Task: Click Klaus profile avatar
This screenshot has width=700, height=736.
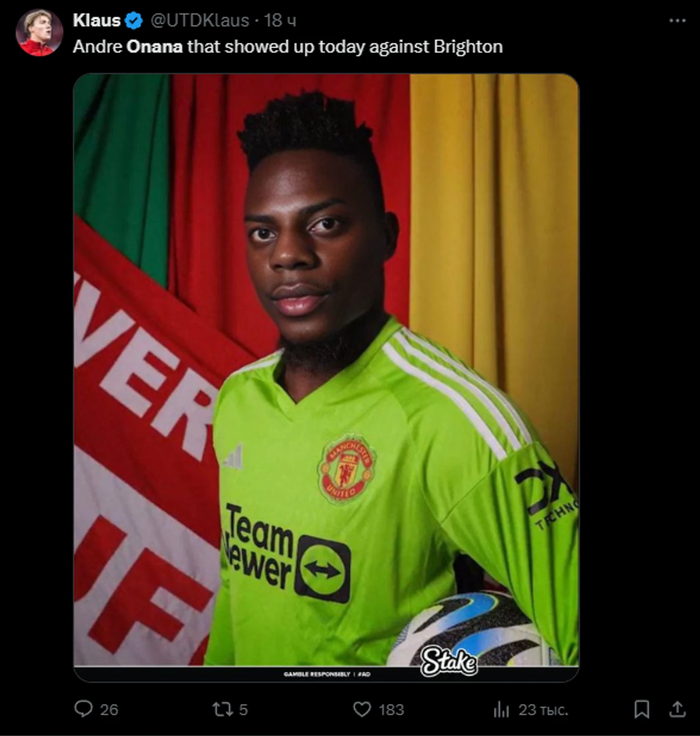Action: pos(39,33)
